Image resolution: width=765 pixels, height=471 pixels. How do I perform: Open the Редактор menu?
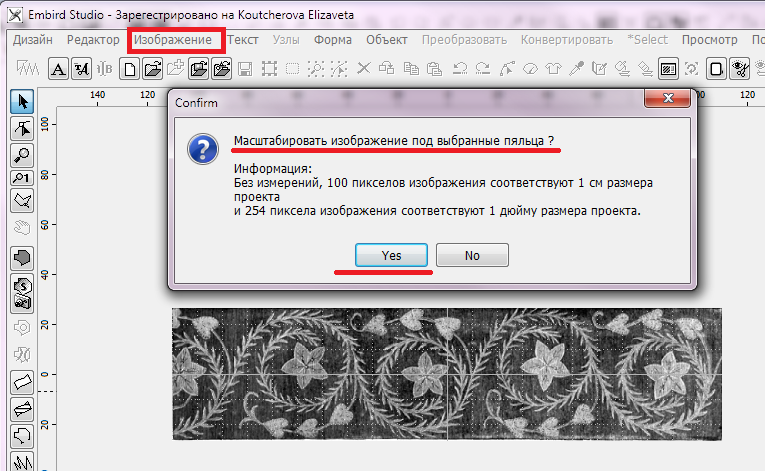pyautogui.click(x=93, y=40)
